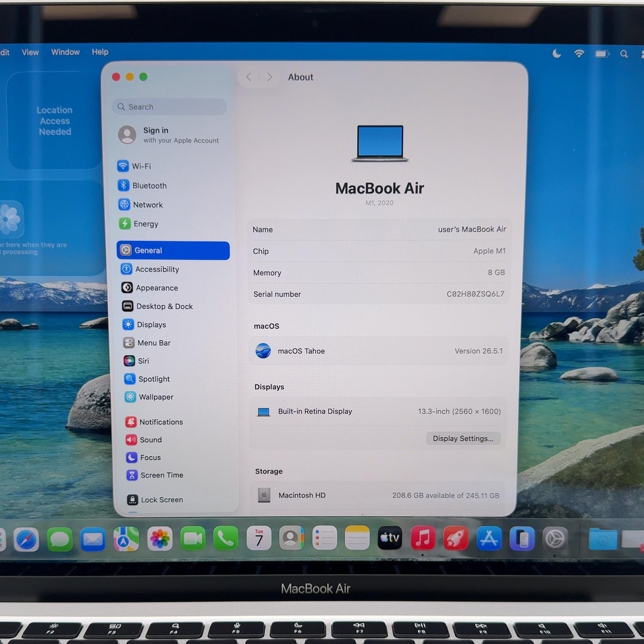Screen dimensions: 644x644
Task: Sign in with your Apple Account
Action: pos(168,135)
